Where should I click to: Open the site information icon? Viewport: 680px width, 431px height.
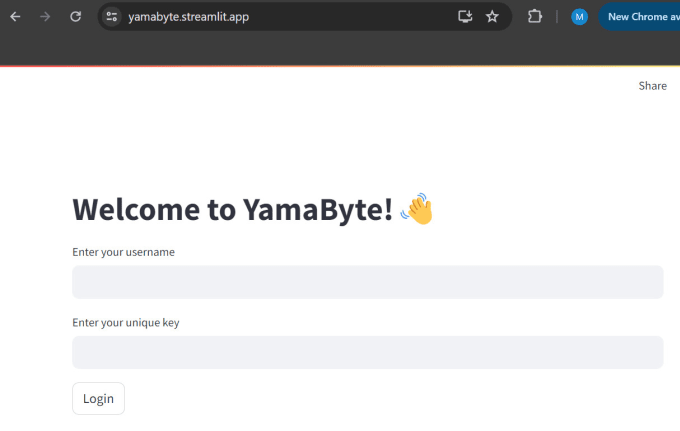pyautogui.click(x=111, y=17)
